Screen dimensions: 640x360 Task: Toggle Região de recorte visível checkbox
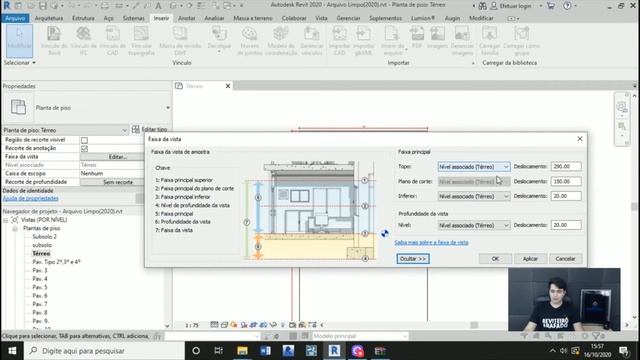pos(84,140)
